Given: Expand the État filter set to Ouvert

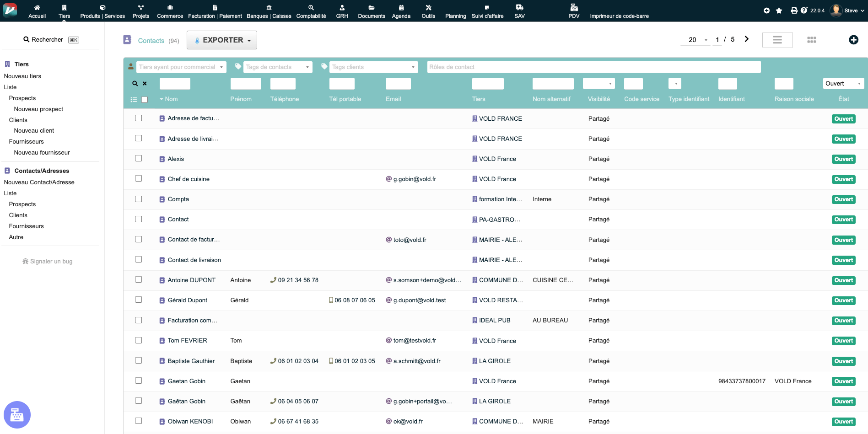Looking at the screenshot, I should (x=843, y=84).
